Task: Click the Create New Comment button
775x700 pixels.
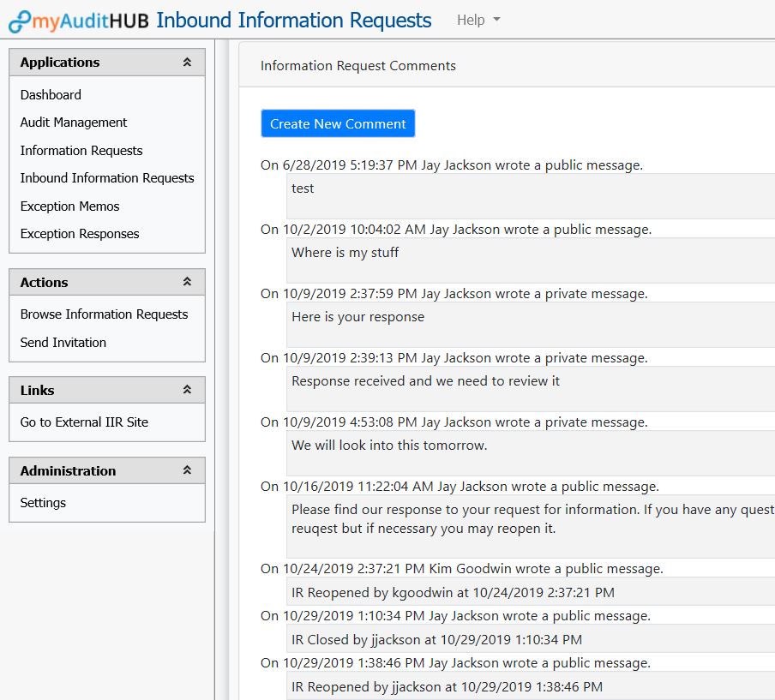Action: 337,123
